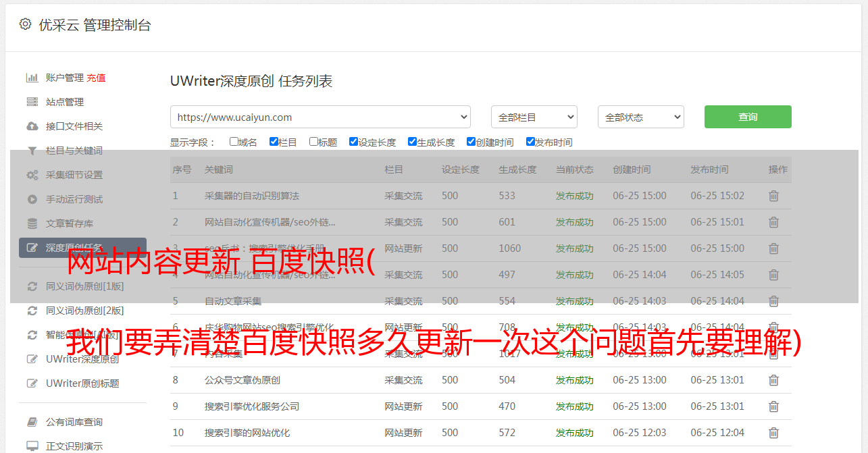Click the play icon for 手动运行测试
This screenshot has height=453, width=868.
click(32, 199)
